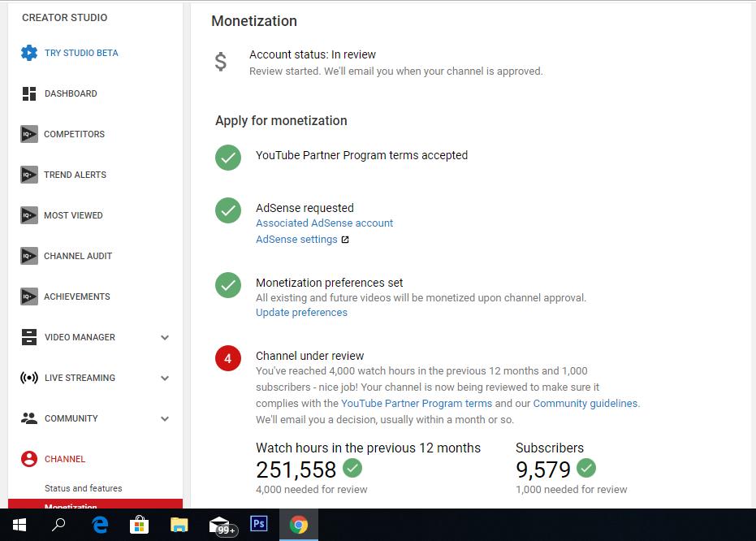Launch Microsoft Edge from taskbar
The image size is (756, 541).
100,525
